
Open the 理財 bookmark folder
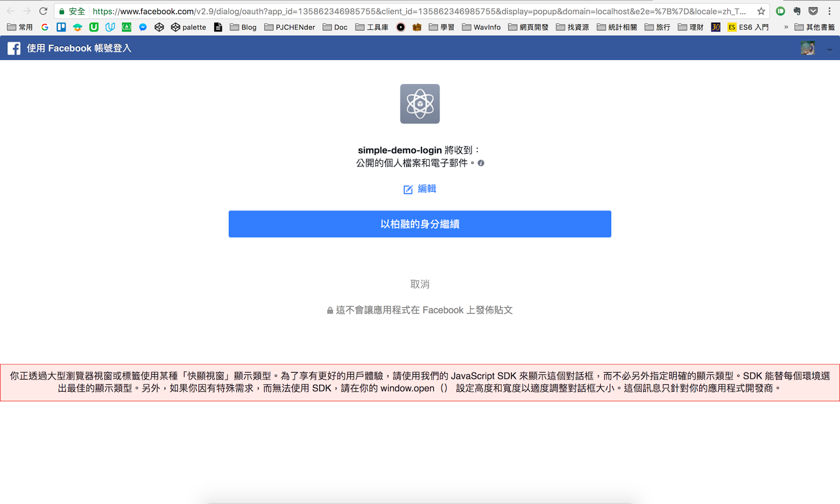coord(690,27)
